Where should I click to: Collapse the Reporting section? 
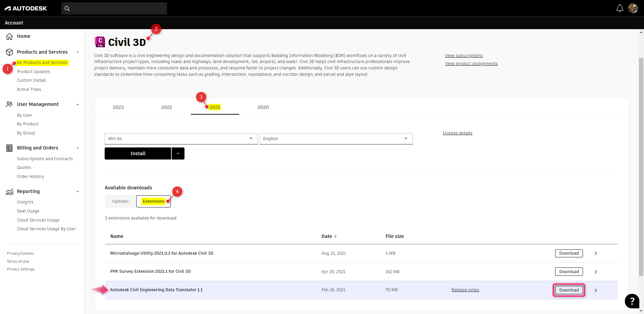click(x=78, y=192)
